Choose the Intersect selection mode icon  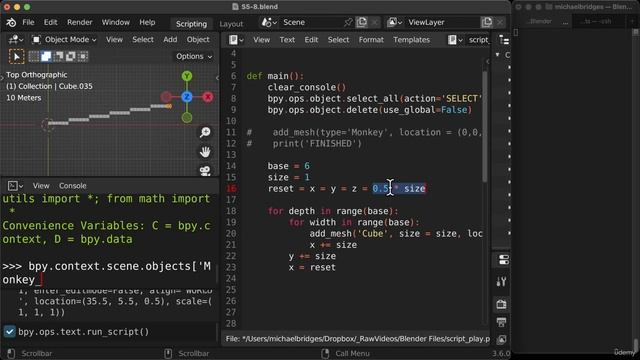tap(83, 56)
